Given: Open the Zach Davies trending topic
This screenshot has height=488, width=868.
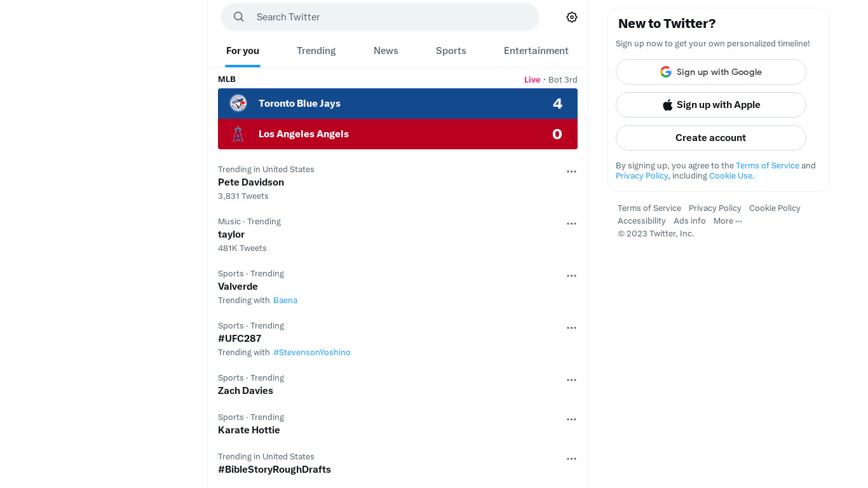Looking at the screenshot, I should tap(398, 384).
